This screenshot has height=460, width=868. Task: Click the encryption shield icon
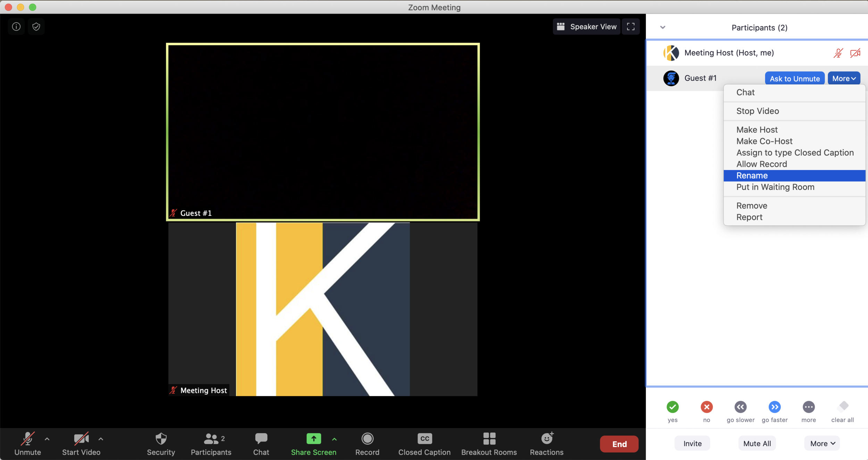[36, 27]
